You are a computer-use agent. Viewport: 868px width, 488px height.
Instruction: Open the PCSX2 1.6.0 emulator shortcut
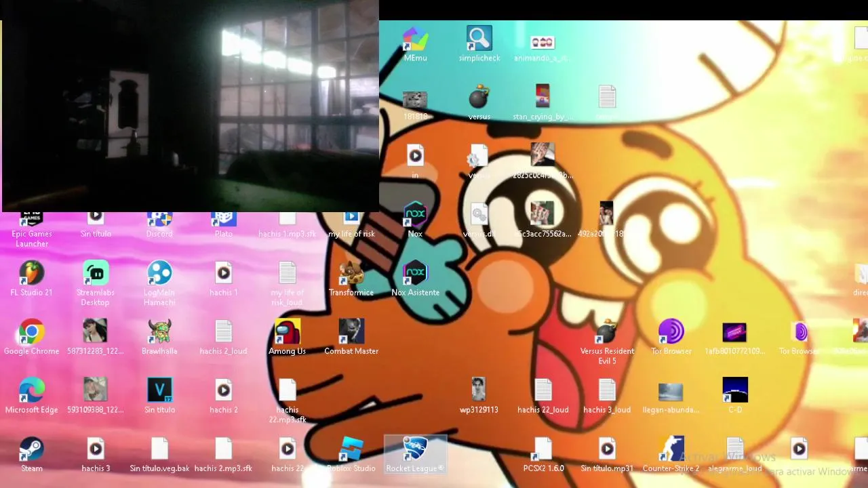(543, 455)
